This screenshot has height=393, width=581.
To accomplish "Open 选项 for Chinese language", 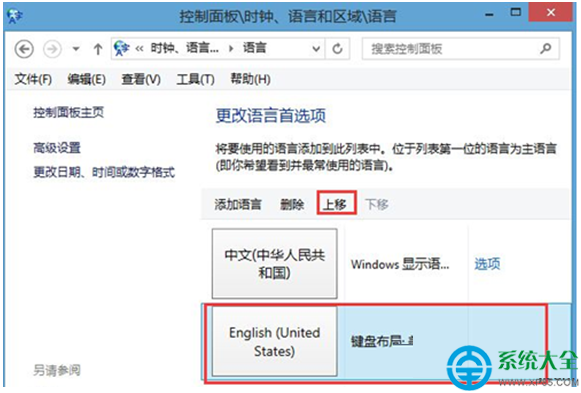I will click(487, 264).
